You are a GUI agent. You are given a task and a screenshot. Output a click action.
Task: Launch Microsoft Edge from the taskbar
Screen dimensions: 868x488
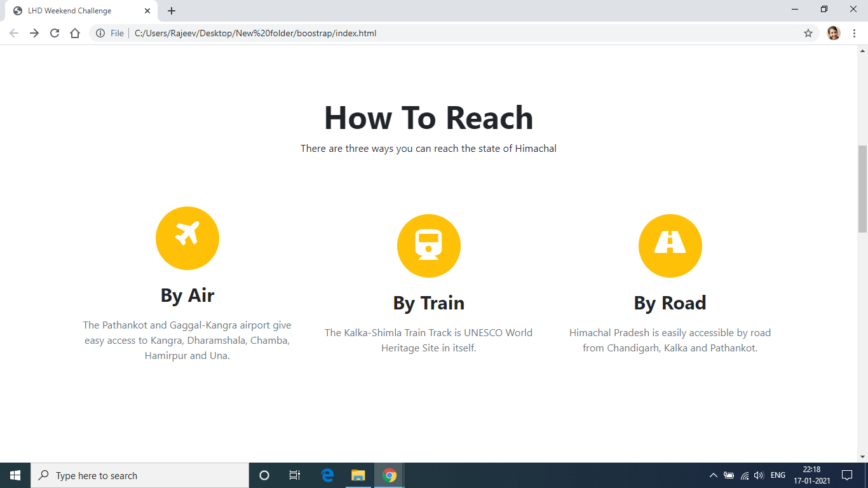[x=327, y=475]
